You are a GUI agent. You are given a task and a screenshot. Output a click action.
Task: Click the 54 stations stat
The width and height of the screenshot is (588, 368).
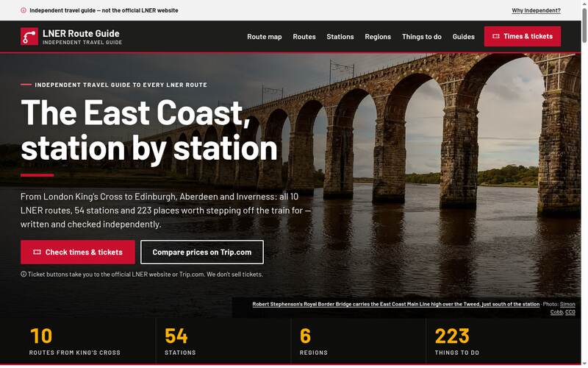click(x=180, y=342)
